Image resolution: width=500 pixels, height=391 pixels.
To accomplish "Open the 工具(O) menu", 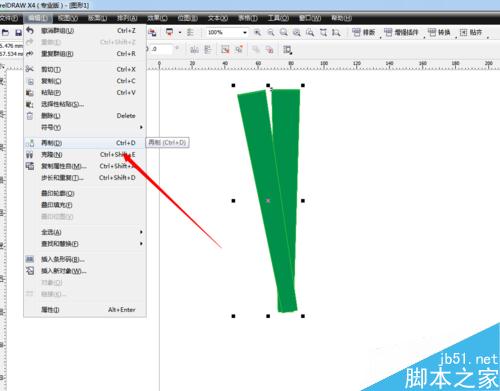I will [278, 18].
